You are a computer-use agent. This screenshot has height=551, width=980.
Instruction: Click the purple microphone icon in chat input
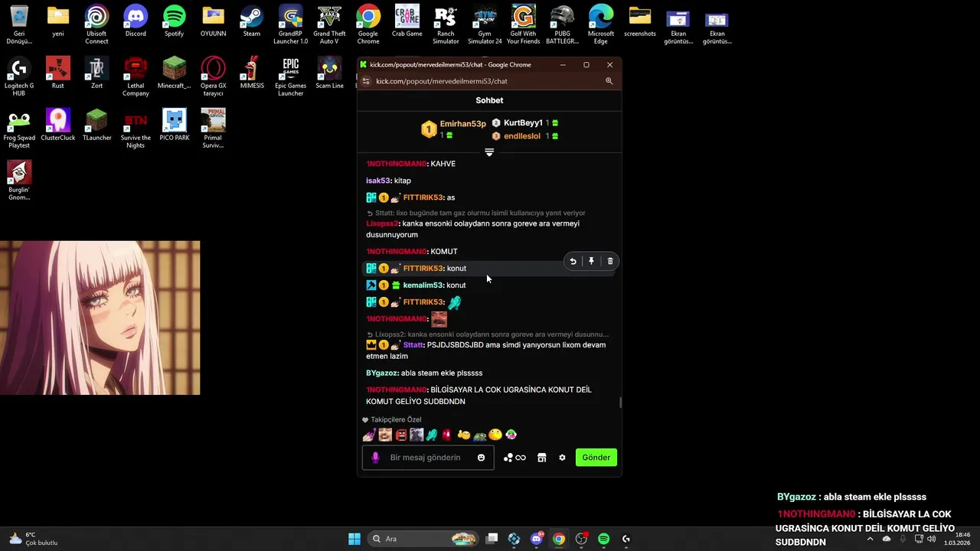(x=375, y=458)
